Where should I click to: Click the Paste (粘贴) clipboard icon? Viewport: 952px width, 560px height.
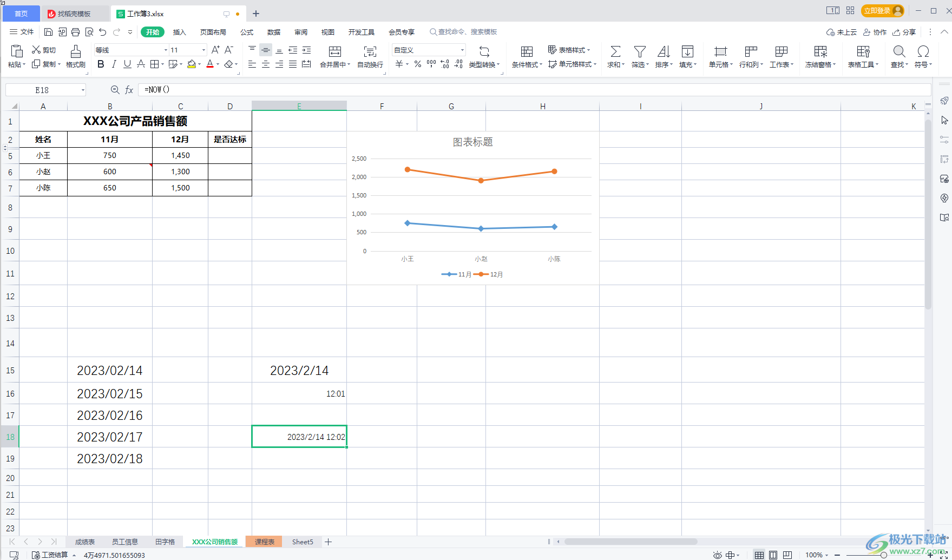point(17,51)
